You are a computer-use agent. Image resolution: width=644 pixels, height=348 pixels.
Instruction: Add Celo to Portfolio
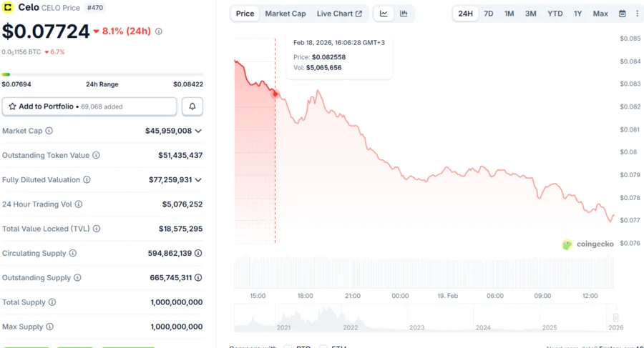89,106
